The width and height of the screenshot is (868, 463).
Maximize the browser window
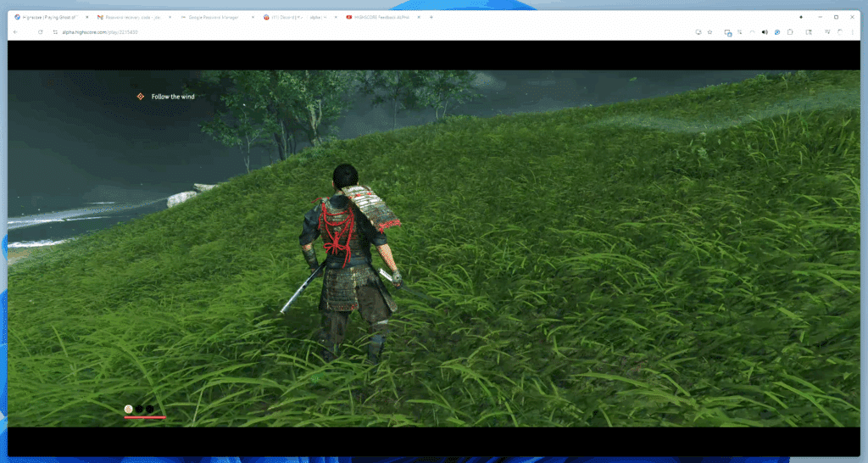pos(837,17)
